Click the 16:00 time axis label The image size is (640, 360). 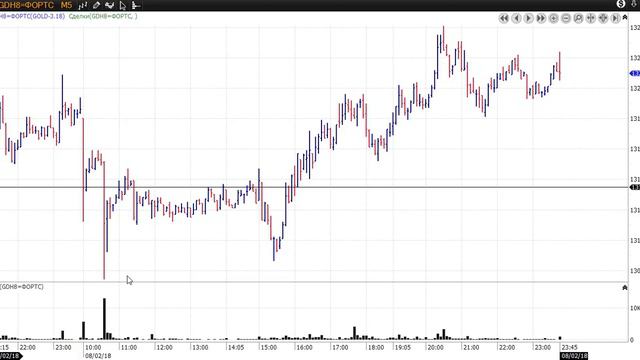pyautogui.click(x=304, y=347)
